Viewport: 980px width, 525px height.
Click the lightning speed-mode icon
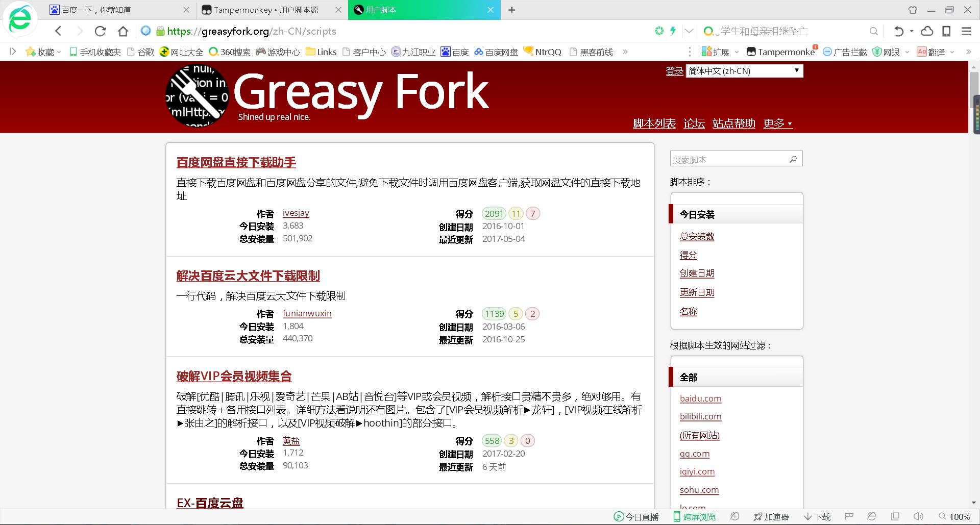673,31
